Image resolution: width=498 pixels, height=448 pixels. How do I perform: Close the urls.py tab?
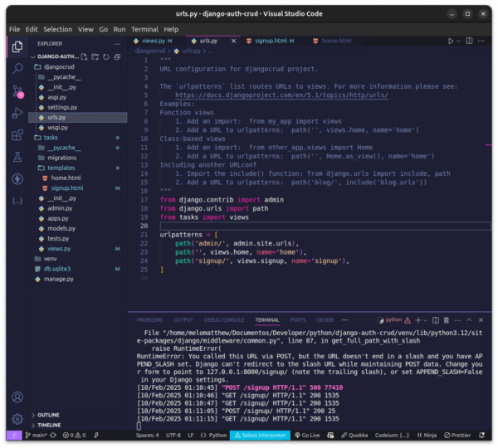point(233,41)
